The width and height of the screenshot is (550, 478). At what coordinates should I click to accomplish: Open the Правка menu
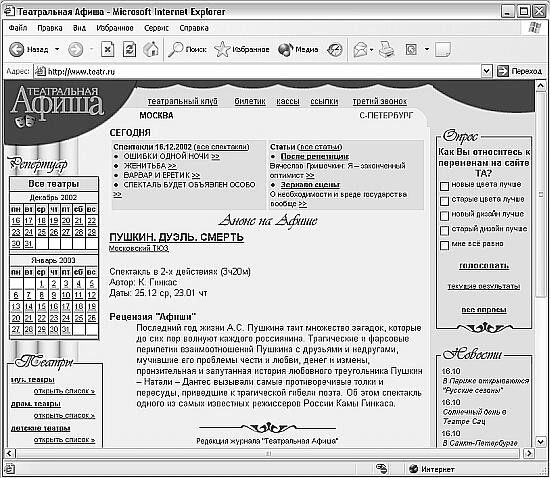tap(50, 28)
